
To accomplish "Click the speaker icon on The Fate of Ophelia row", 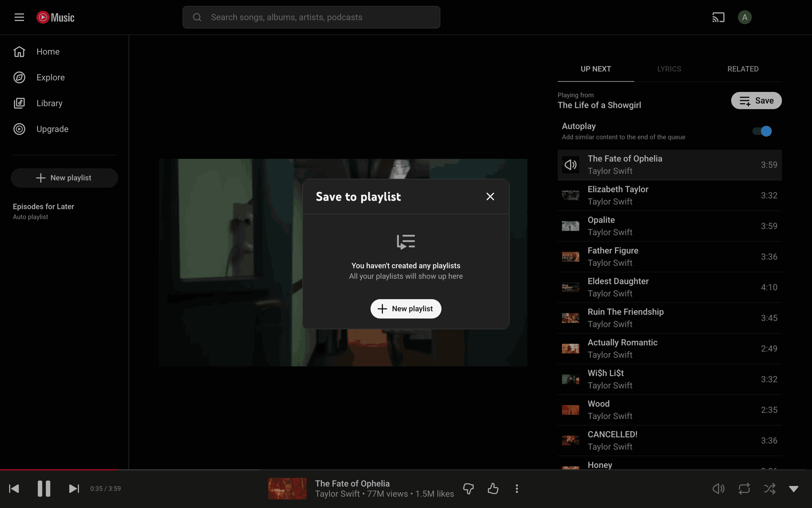I will pyautogui.click(x=571, y=165).
